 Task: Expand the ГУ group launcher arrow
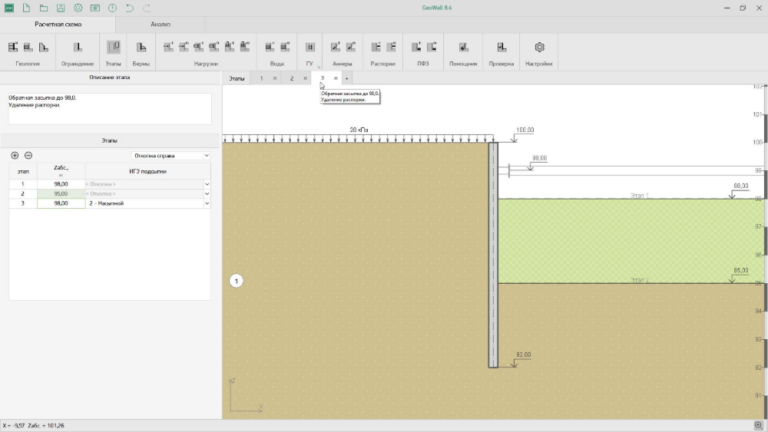click(x=319, y=66)
